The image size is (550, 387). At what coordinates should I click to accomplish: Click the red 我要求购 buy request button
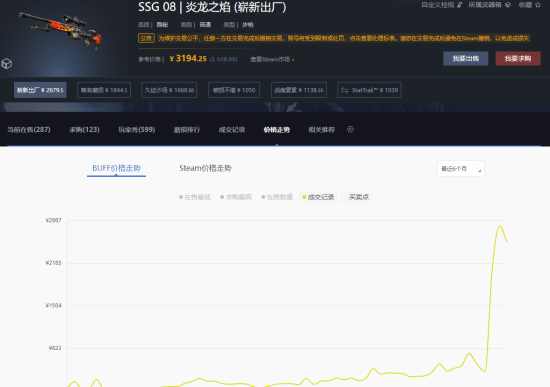(x=518, y=59)
